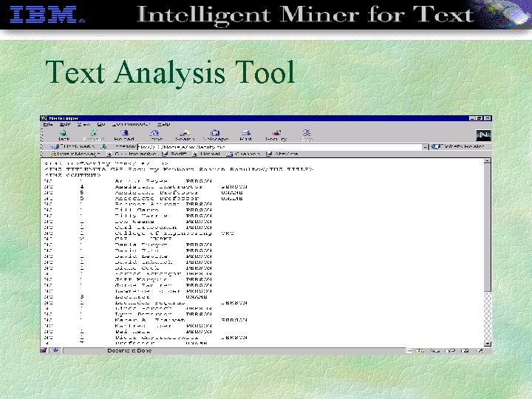
Task: Go back with the Back toolbar button
Action: point(64,135)
